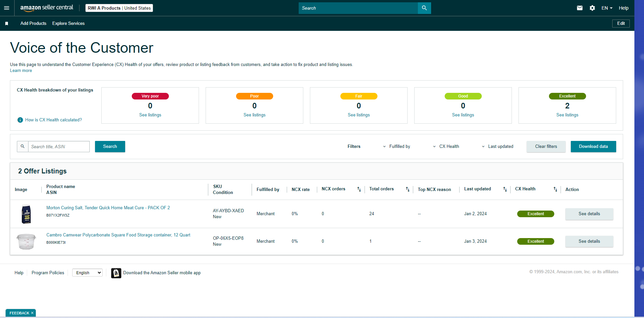Close the Feedback tab
The height and width of the screenshot is (318, 644).
click(32, 313)
